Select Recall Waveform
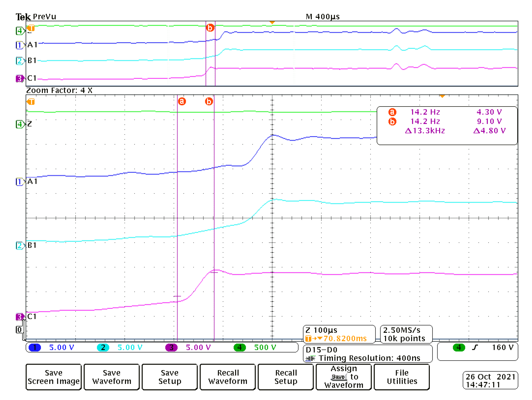The height and width of the screenshot is (400, 532). (228, 377)
